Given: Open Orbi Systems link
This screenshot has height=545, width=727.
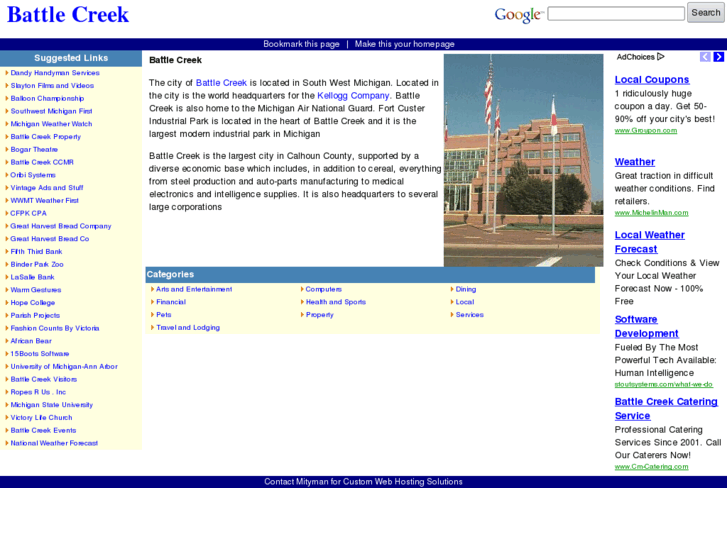Looking at the screenshot, I should click(33, 175).
